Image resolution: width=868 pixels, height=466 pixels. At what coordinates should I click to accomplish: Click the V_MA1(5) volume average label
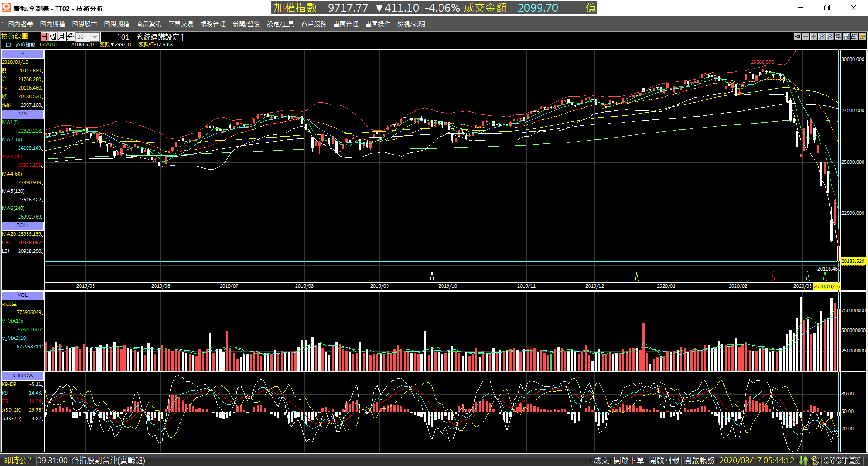(14, 321)
